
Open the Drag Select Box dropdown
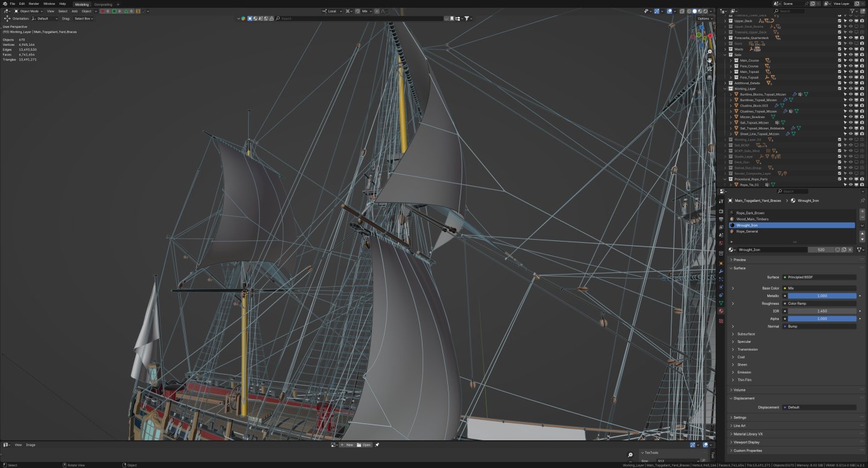pyautogui.click(x=84, y=18)
